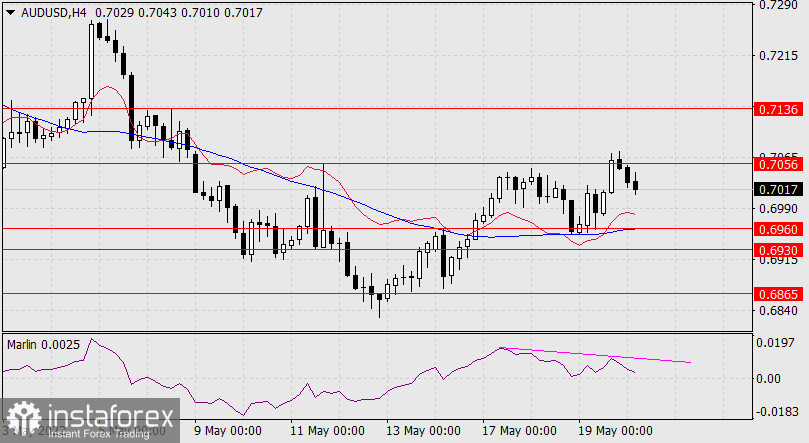Select the 0.6865 red price label
809x443 pixels.
[x=777, y=294]
